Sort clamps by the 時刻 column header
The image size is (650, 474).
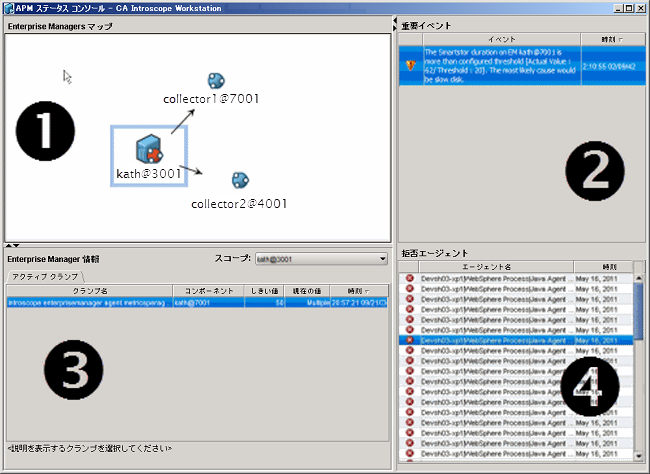359,291
